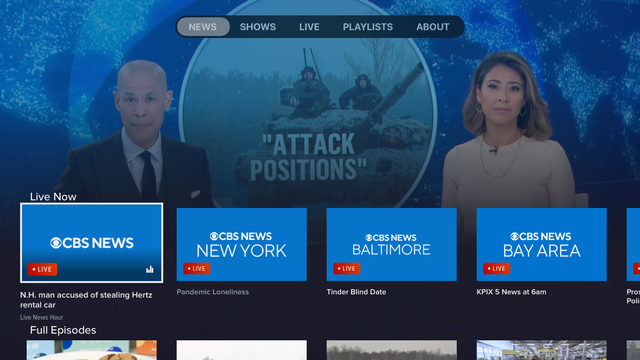Open first Full Episodes thumbnail with food
This screenshot has height=360, width=640.
[91, 350]
